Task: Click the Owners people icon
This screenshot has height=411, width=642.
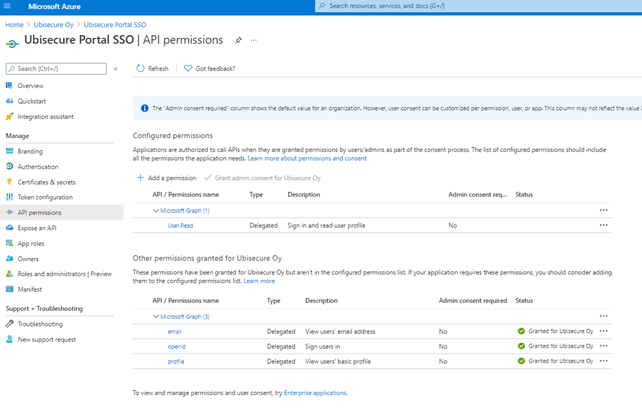Action: coord(9,259)
